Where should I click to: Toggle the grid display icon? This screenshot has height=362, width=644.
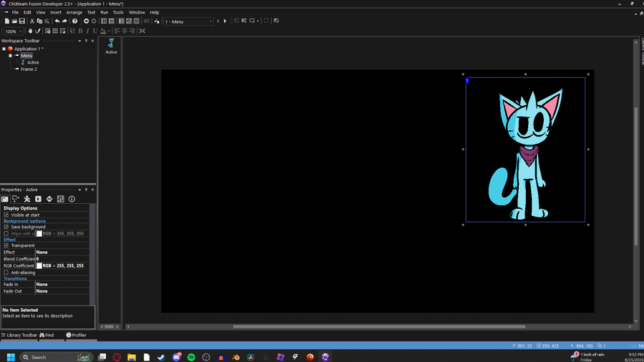click(55, 31)
